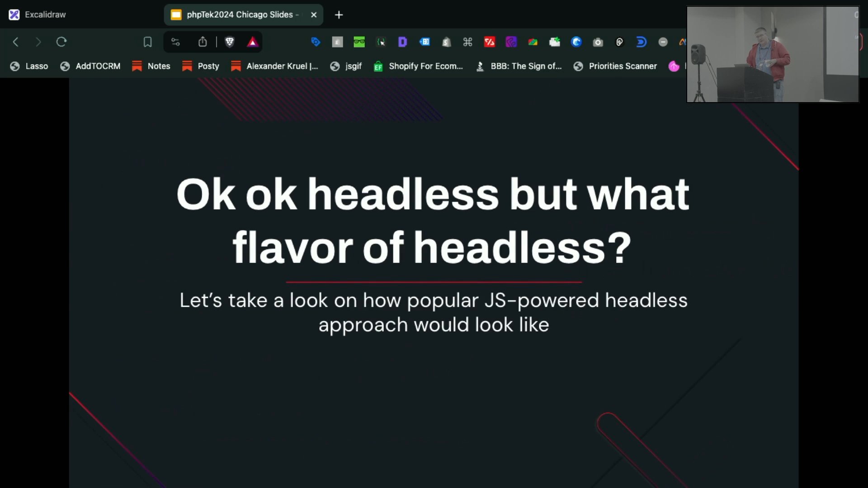Close the phpTek2024 Chicago Slides tab
This screenshot has height=488, width=868.
tap(314, 14)
